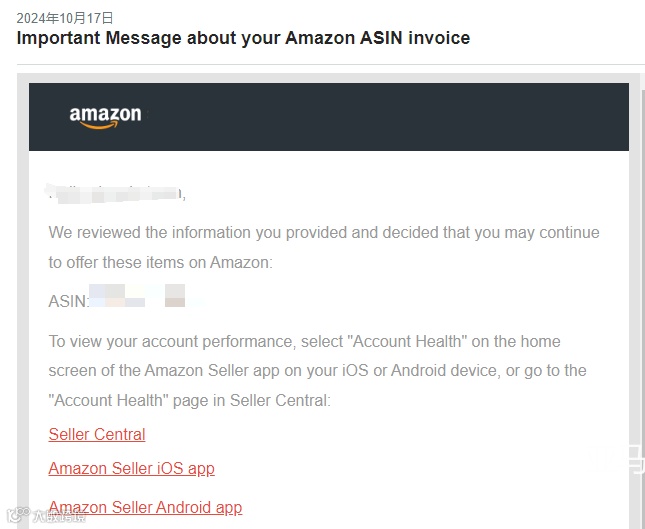Click the Amazon logo in the header
This screenshot has width=645, height=529.
pos(105,116)
